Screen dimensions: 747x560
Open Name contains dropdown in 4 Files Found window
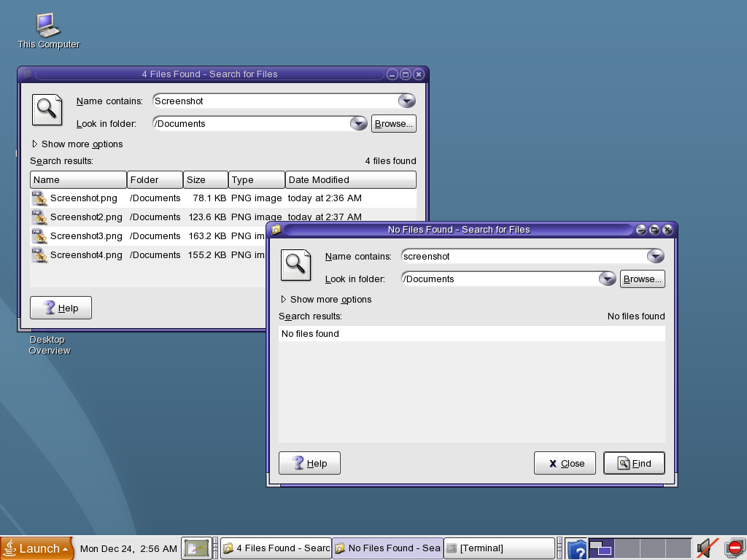coord(407,101)
